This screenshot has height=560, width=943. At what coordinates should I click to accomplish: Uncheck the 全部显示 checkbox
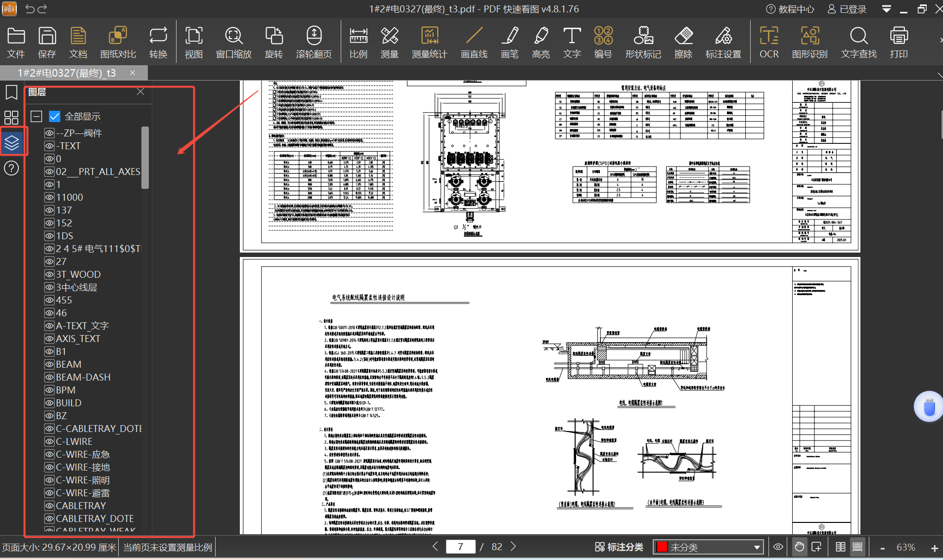pyautogui.click(x=55, y=117)
